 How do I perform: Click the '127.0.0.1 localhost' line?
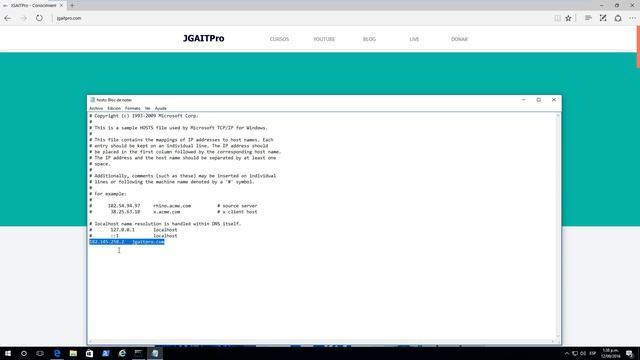pyautogui.click(x=133, y=230)
